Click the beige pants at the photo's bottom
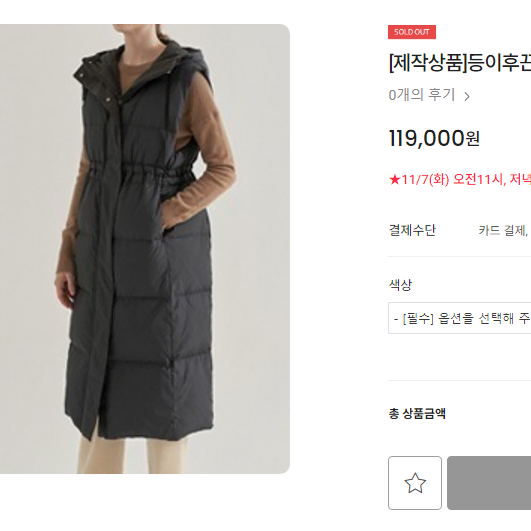This screenshot has width=531, height=531. [x=132, y=455]
